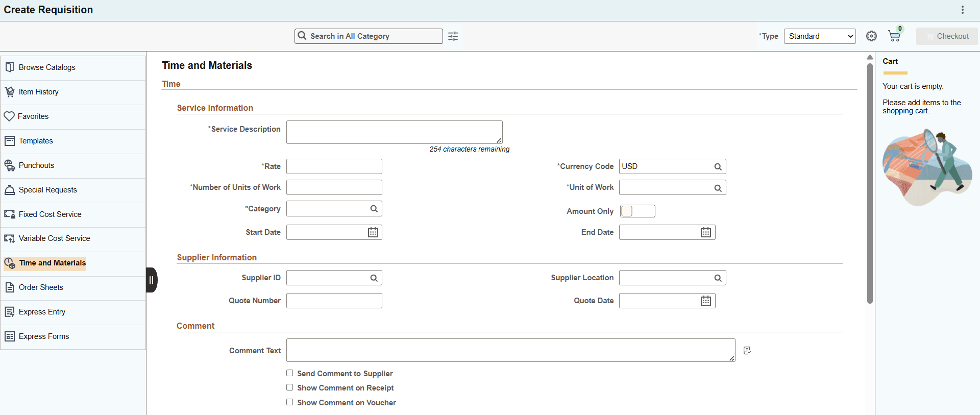
Task: Check Show Comment on Receipt
Action: tap(290, 387)
